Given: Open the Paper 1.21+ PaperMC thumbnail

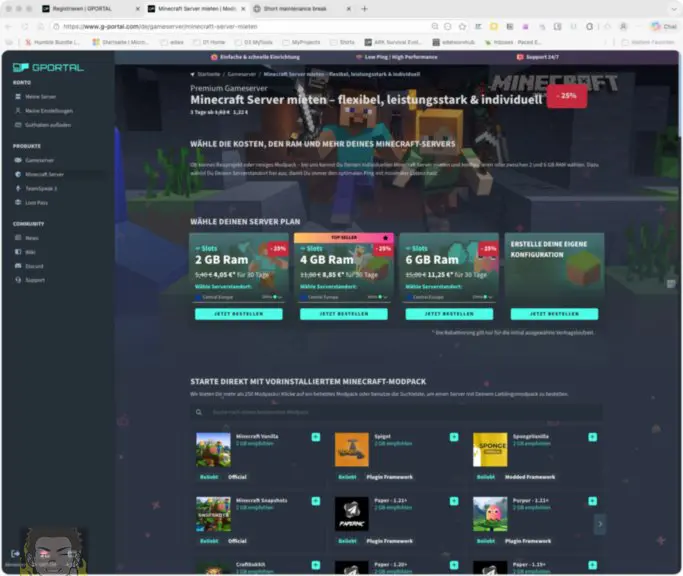Looking at the screenshot, I should [352, 514].
